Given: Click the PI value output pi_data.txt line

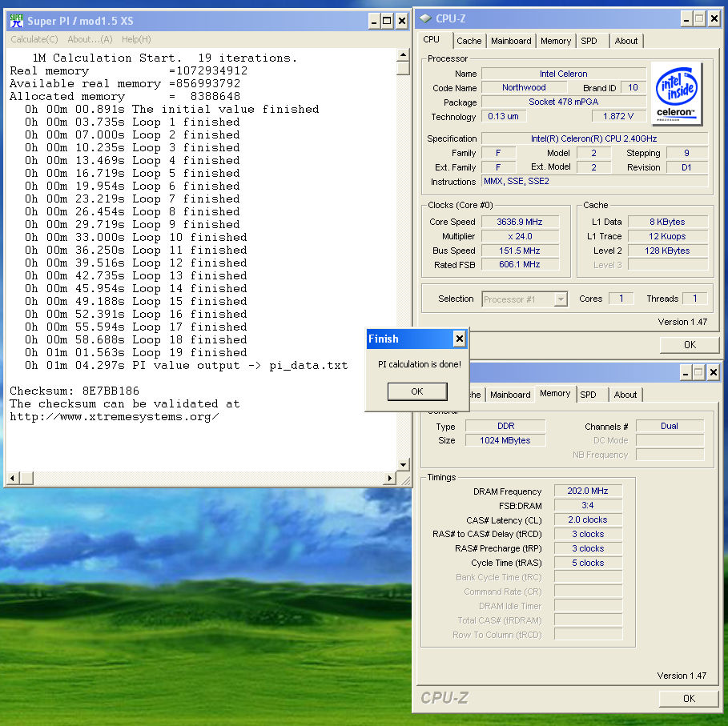Looking at the screenshot, I should pos(186,365).
